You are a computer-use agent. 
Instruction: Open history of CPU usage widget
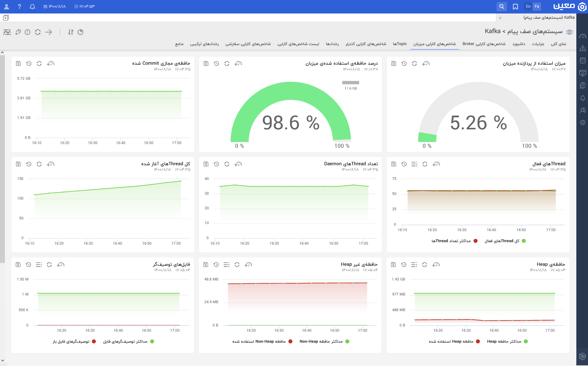(404, 63)
